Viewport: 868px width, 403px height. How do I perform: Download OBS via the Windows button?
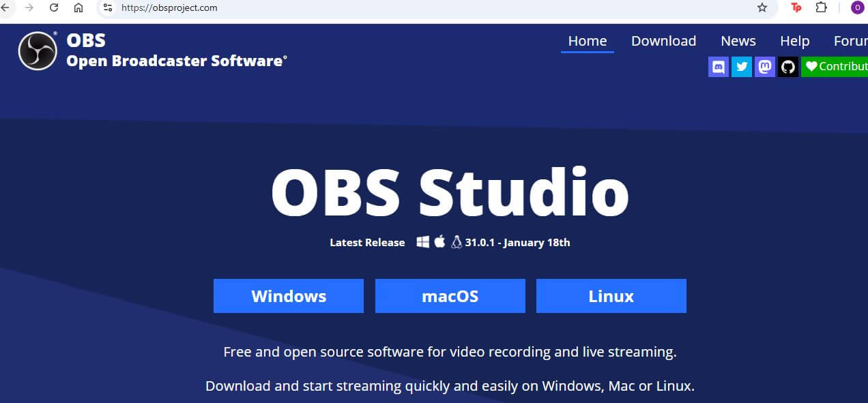[289, 296]
